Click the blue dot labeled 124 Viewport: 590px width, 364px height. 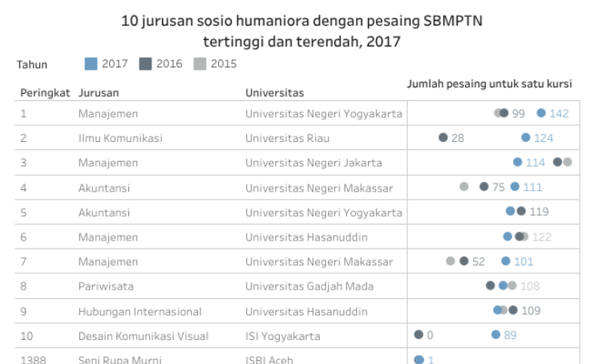click(x=526, y=138)
